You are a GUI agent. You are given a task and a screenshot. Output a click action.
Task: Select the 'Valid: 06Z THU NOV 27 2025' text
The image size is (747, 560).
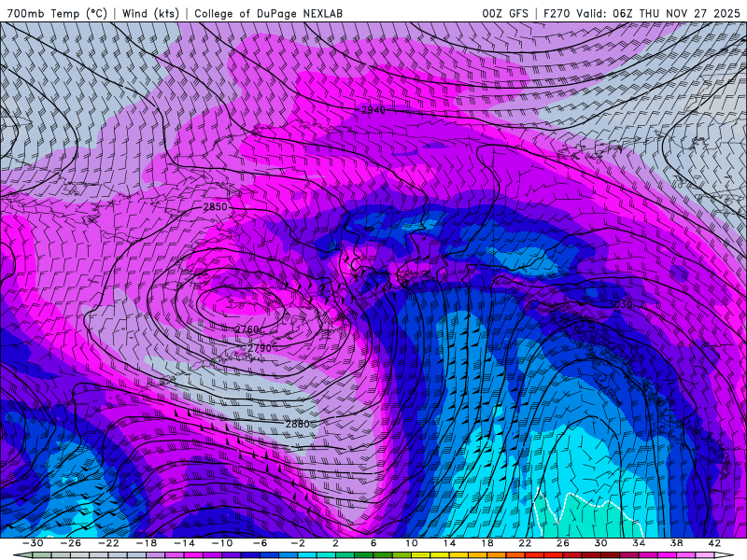pos(658,13)
